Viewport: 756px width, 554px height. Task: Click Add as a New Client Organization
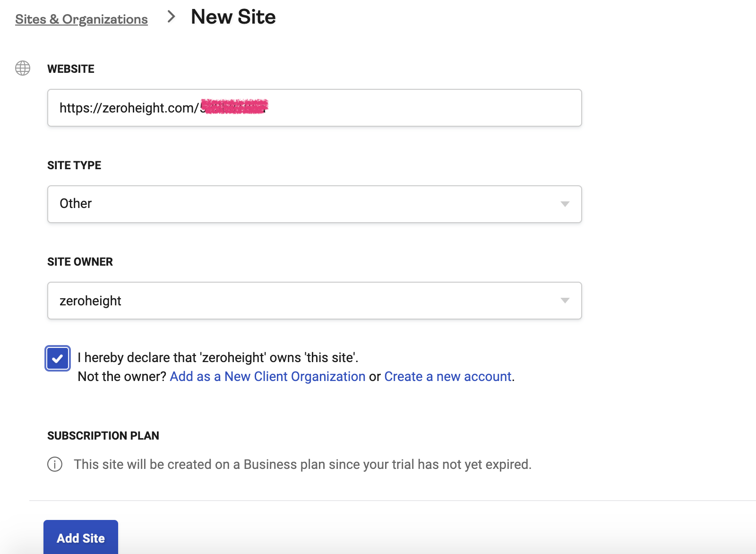pos(267,376)
